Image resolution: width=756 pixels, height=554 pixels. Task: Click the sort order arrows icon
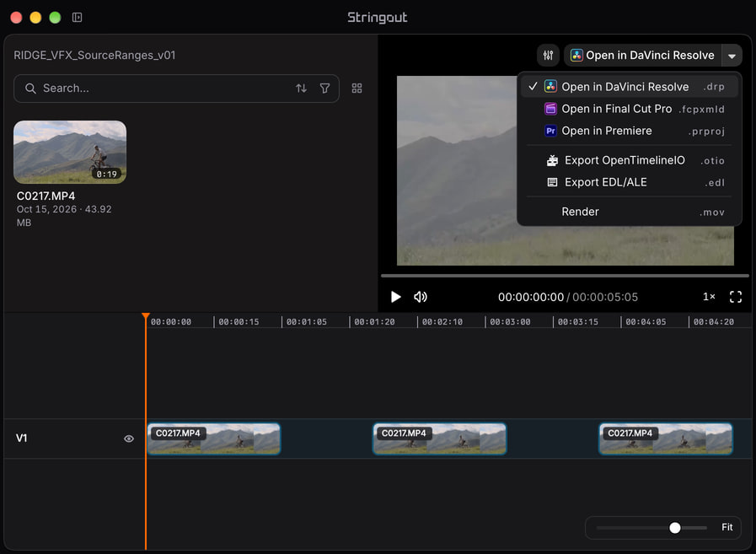pos(302,89)
